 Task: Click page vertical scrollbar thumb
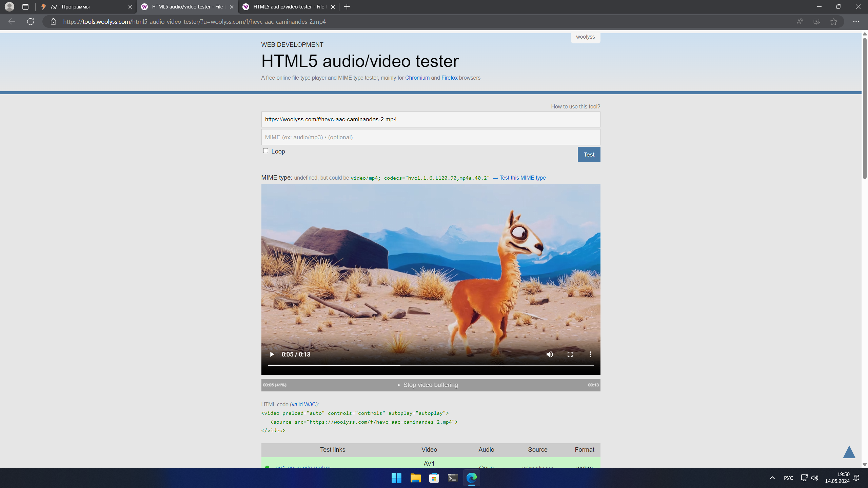(x=865, y=108)
